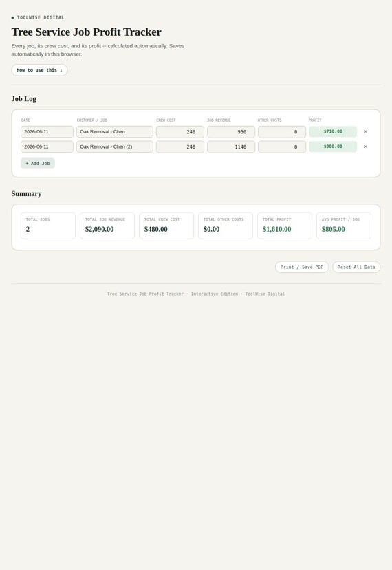Click the + Add Job button
This screenshot has width=392, height=570.
(38, 164)
